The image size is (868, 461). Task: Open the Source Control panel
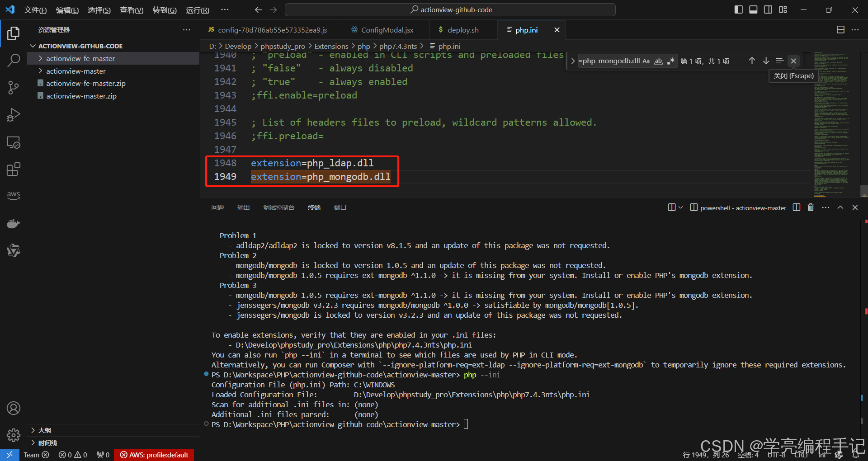coord(13,88)
